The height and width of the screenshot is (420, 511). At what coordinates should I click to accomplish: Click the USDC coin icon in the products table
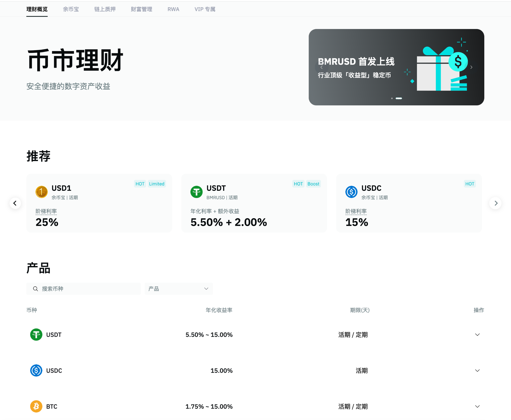pos(36,371)
